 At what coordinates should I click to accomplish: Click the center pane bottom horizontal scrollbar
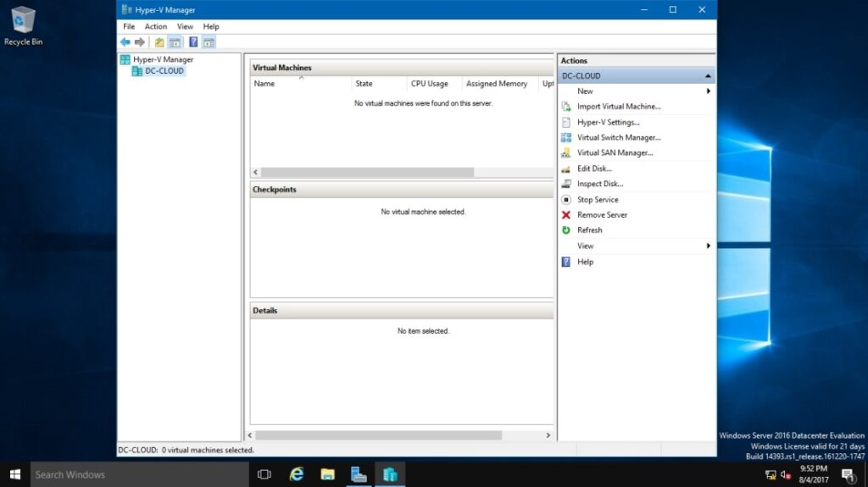(x=379, y=435)
